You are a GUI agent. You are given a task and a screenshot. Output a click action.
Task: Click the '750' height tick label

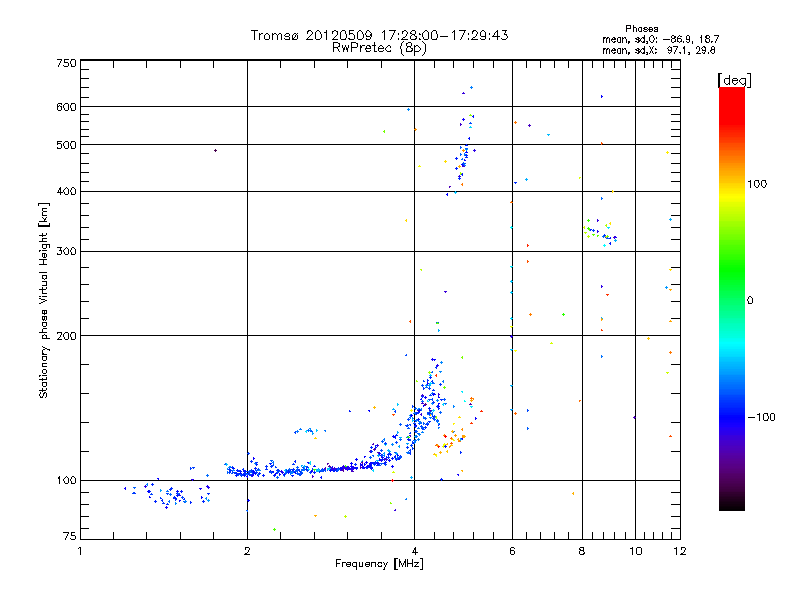66,63
